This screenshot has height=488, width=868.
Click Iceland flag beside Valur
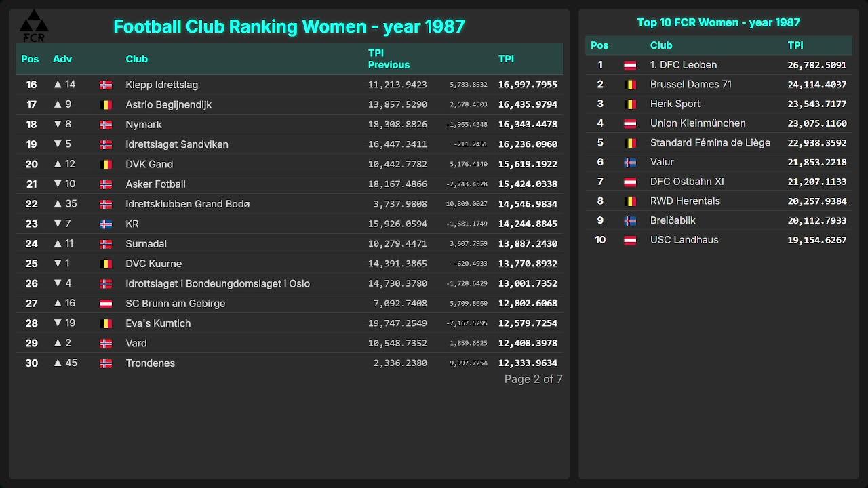click(x=630, y=163)
